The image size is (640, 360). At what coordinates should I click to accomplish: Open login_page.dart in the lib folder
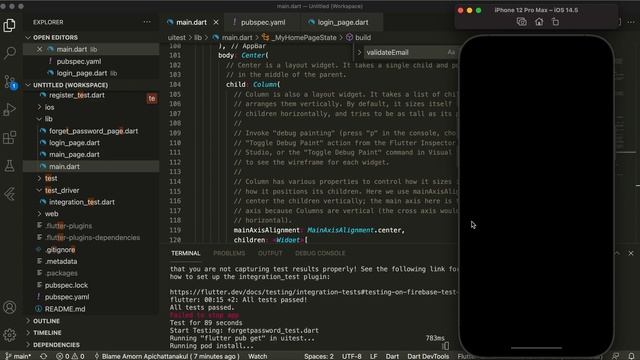[x=74, y=143]
